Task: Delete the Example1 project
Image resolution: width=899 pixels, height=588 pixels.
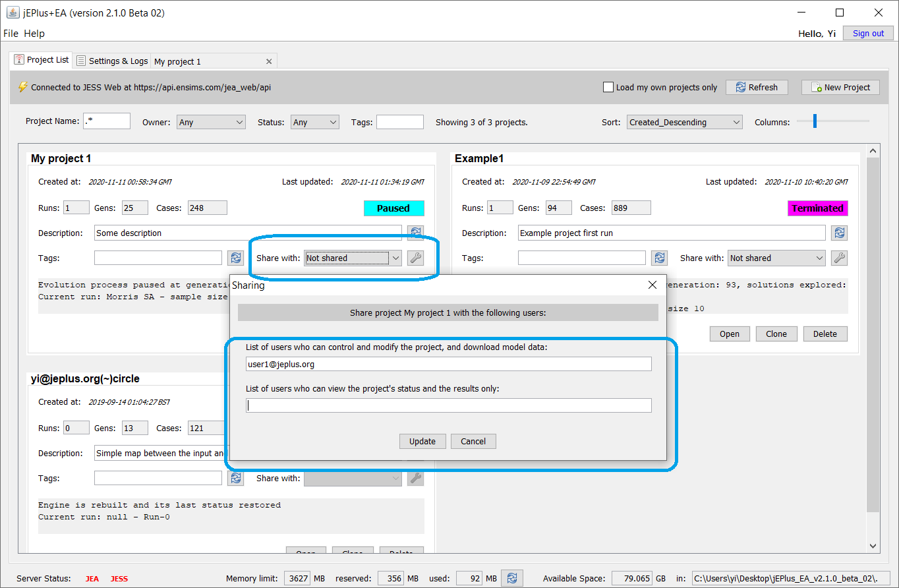Action: point(825,334)
